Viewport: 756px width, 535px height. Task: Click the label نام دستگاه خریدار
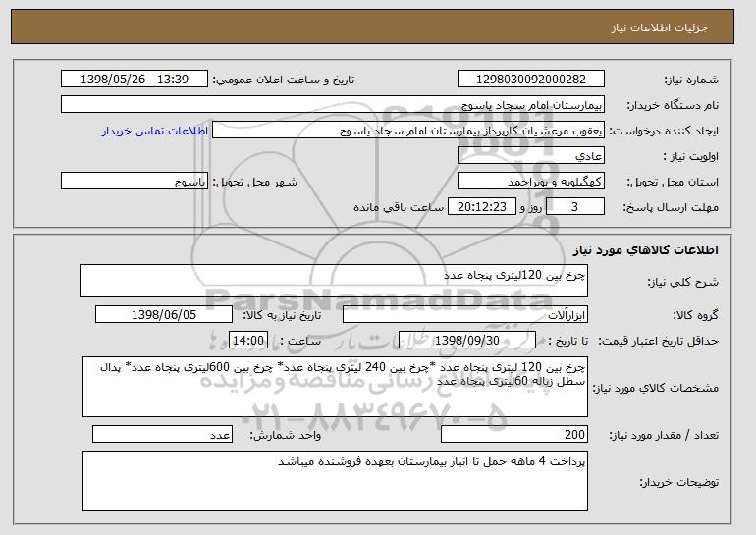(673, 105)
